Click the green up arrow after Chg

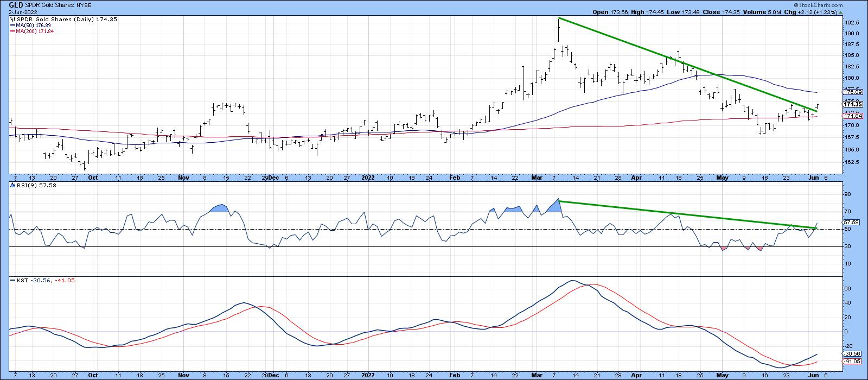click(x=840, y=11)
